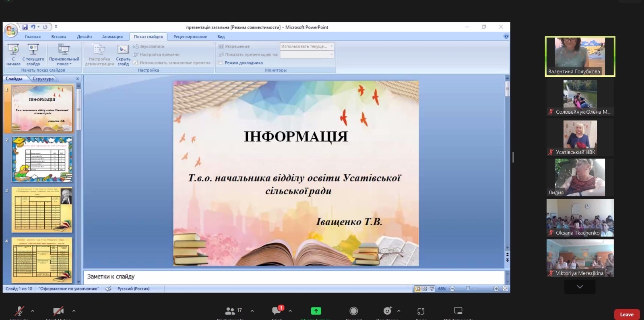Screen dimensions: 644x320
Task: Click the zoom slider in status bar
Action: (468, 289)
